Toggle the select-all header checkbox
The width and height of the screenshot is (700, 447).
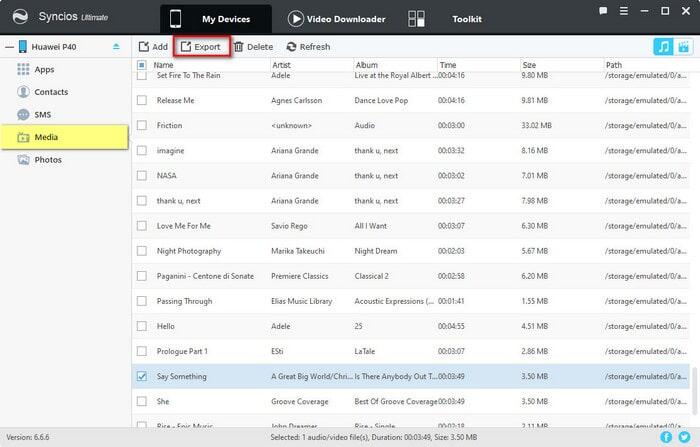pyautogui.click(x=141, y=65)
